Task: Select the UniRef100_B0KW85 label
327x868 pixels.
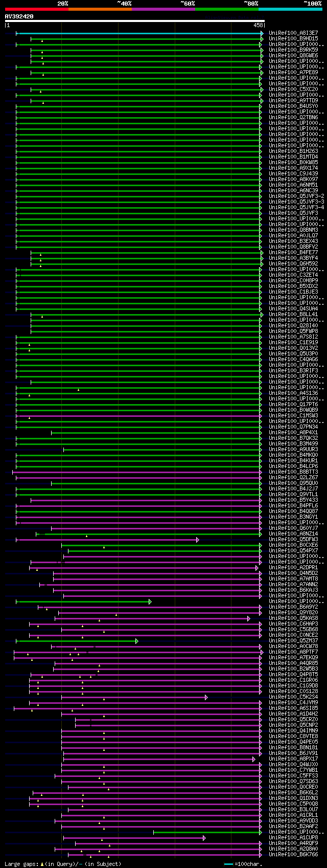Action: pyautogui.click(x=293, y=162)
